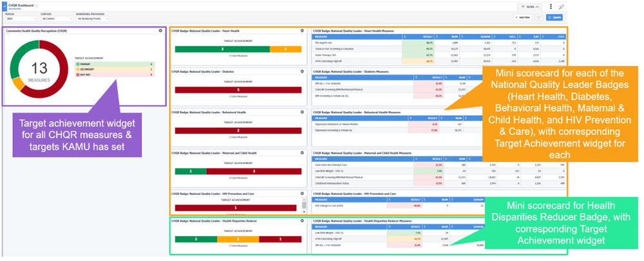The image size is (644, 261).
Task: Click the pin icon in top right corner
Action: 562,6
